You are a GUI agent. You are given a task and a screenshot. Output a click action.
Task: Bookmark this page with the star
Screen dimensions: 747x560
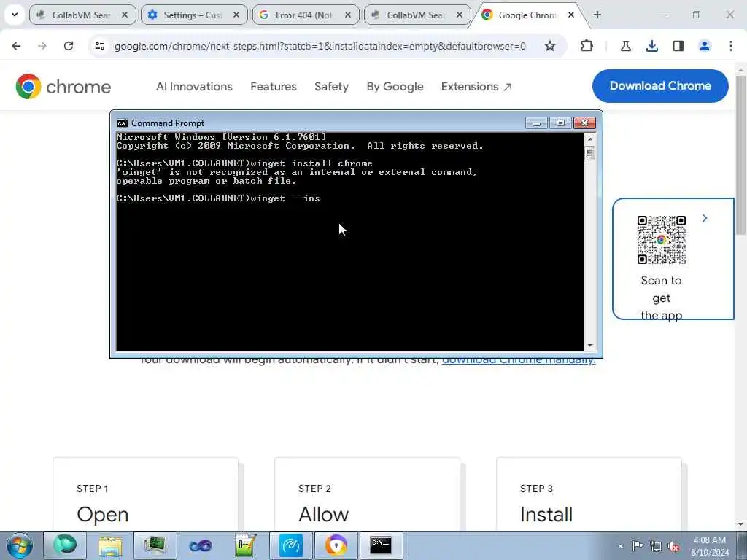[550, 46]
